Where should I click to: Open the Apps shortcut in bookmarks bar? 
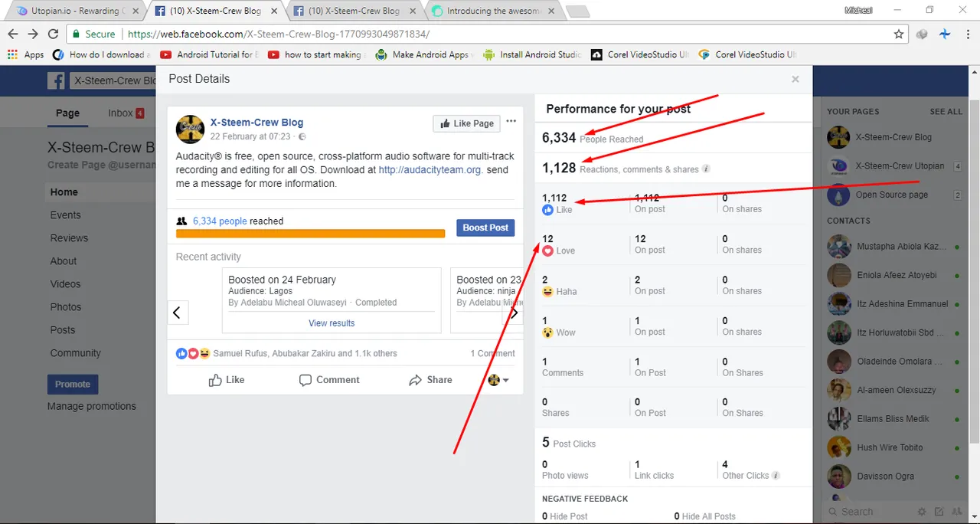pyautogui.click(x=26, y=54)
